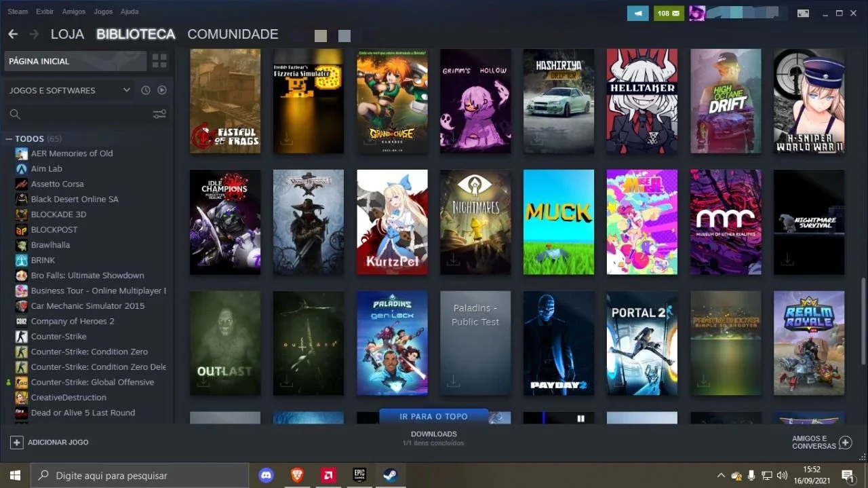Click the Windows taskbar search box

click(140, 475)
